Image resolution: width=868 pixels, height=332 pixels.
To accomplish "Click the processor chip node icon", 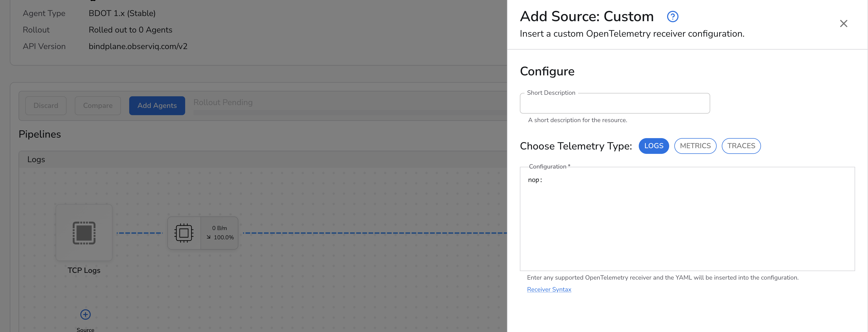I will pos(184,233).
